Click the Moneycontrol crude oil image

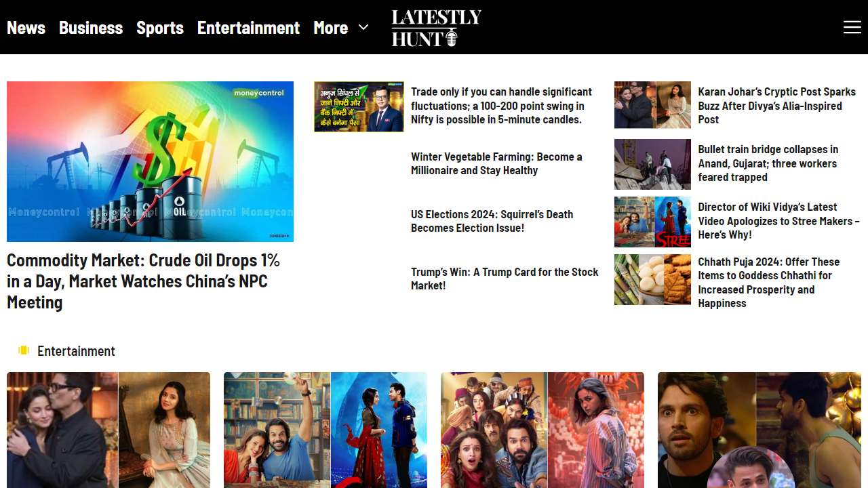[150, 161]
